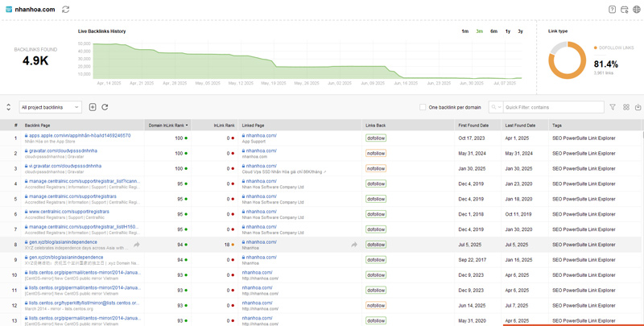Sort by Linked Page column header
This screenshot has width=644, height=326.
(x=299, y=126)
